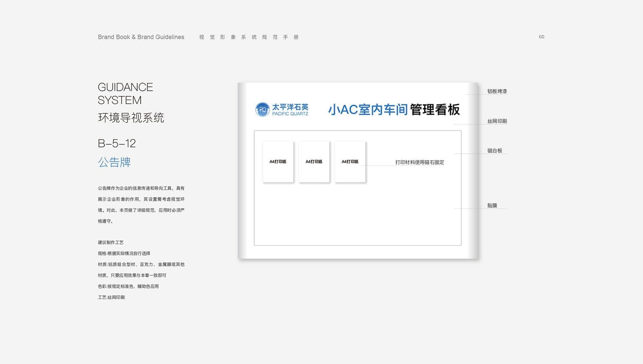This screenshot has width=643, height=364.
Task: Click the 太平洋石英 company name text
Action: pos(290,107)
